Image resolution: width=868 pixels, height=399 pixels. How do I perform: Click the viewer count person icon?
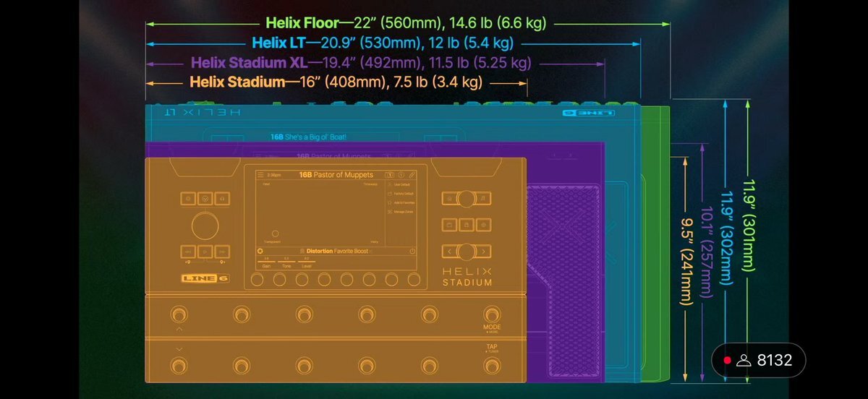click(x=744, y=360)
